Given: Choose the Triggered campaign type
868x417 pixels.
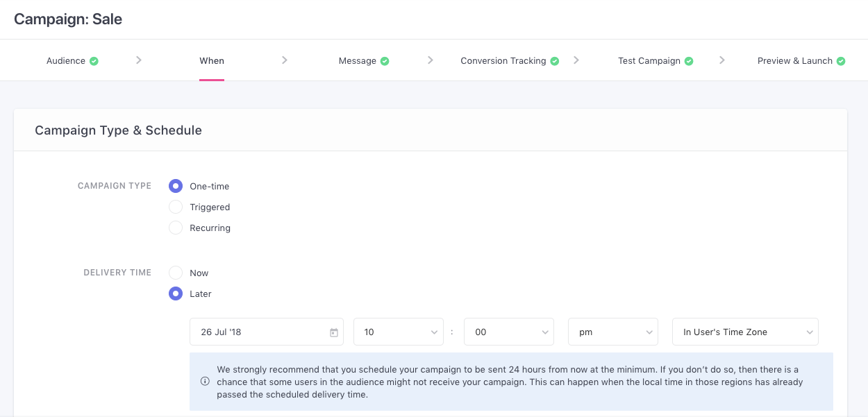Looking at the screenshot, I should click(x=176, y=207).
